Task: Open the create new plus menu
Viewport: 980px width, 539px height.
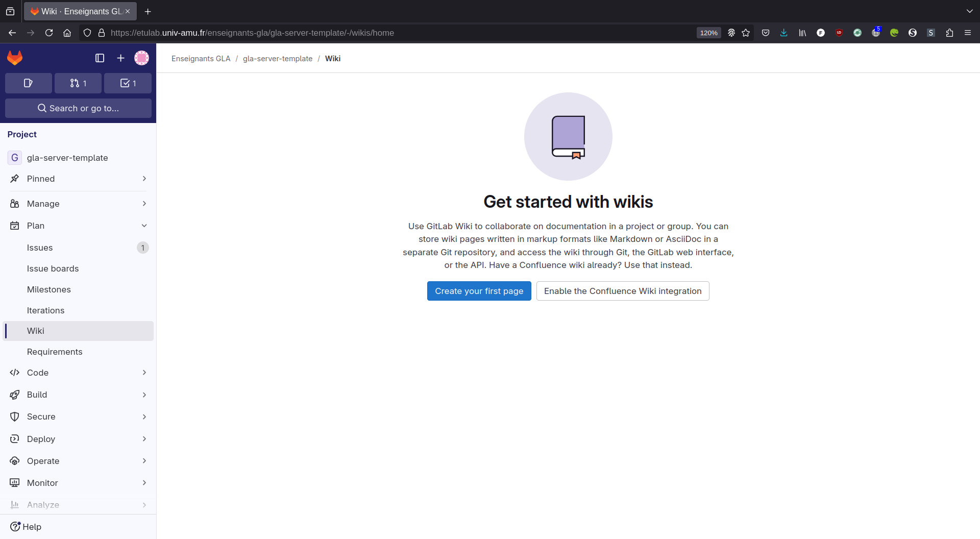Action: [x=120, y=58]
